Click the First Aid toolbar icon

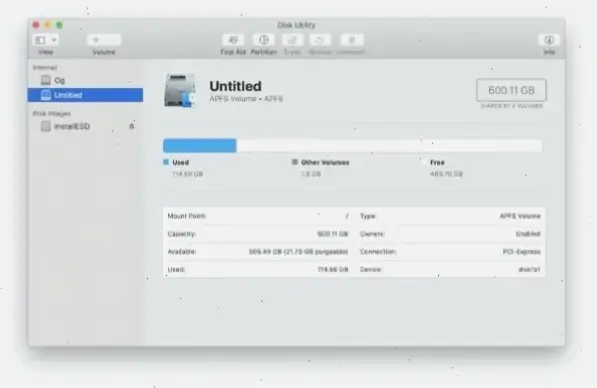pos(233,40)
